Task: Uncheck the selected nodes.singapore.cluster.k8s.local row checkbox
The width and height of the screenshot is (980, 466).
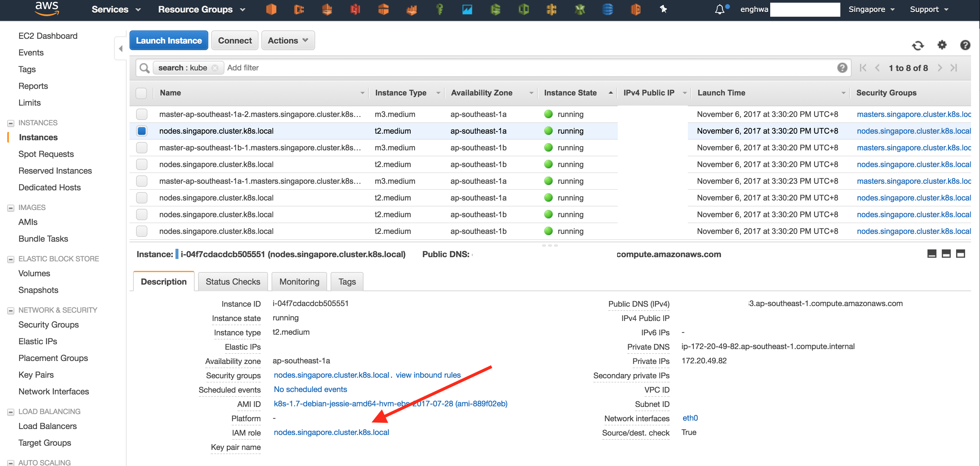Action: point(141,131)
